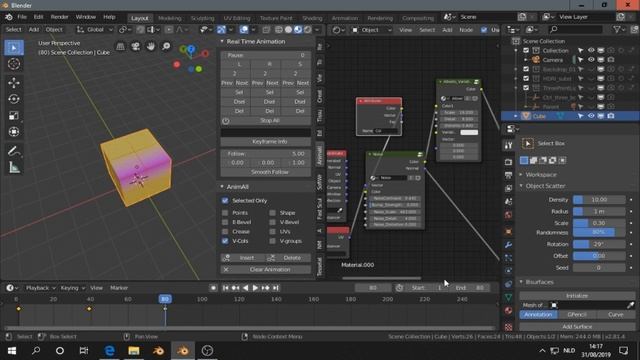Open File Explorer from taskbar

click(133, 351)
